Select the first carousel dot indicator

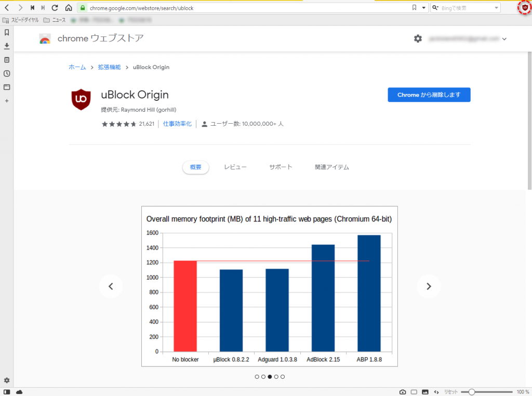coord(257,377)
